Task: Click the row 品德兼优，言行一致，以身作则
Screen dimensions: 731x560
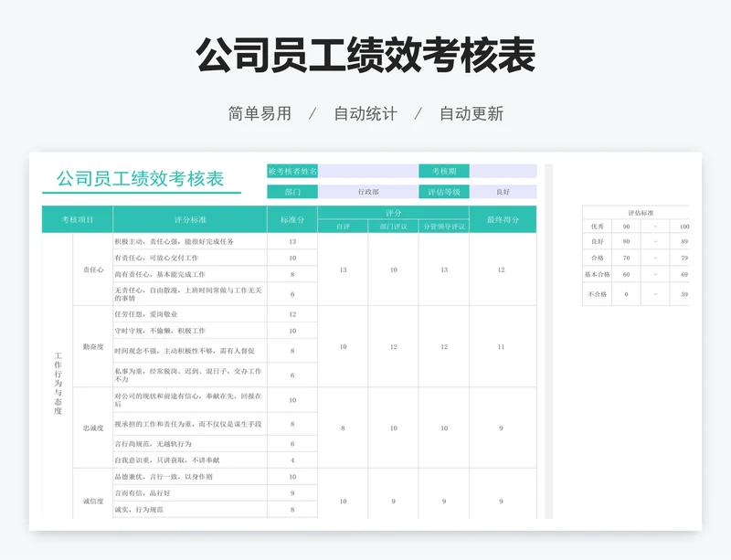Action: pyautogui.click(x=190, y=477)
